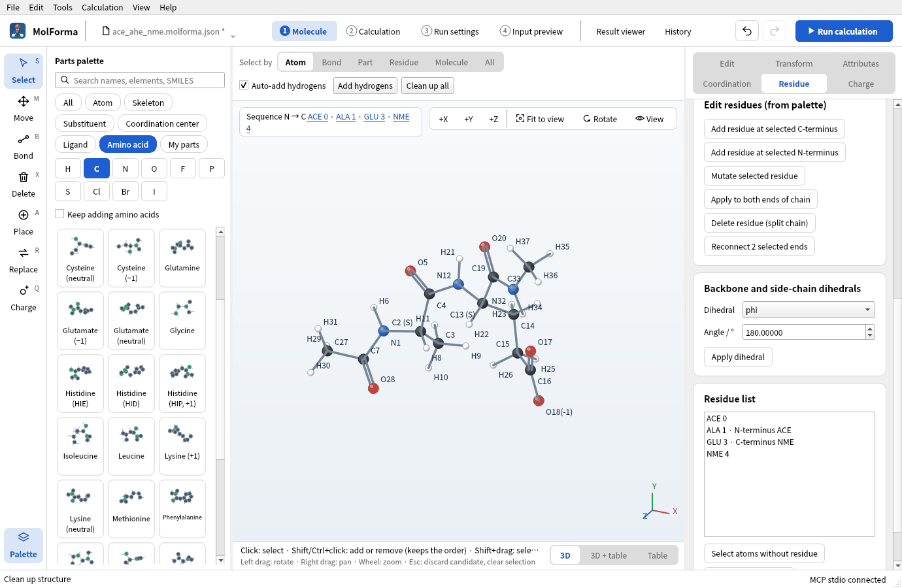Expand dropdown next to file name
This screenshot has width=902, height=588.
point(233,36)
